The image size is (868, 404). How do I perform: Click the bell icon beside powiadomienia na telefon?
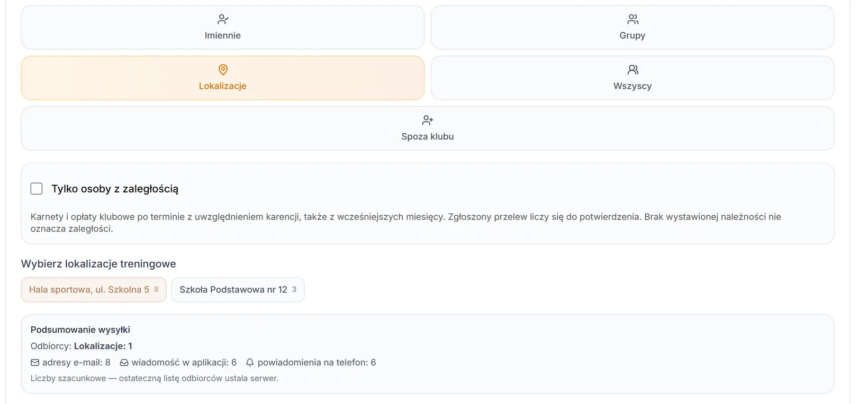coord(250,363)
